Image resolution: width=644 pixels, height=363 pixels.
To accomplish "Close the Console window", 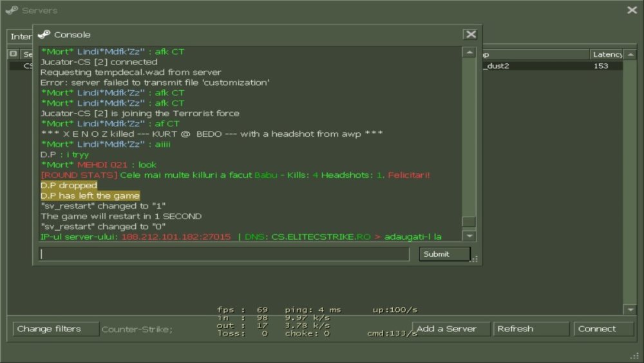I will (471, 35).
